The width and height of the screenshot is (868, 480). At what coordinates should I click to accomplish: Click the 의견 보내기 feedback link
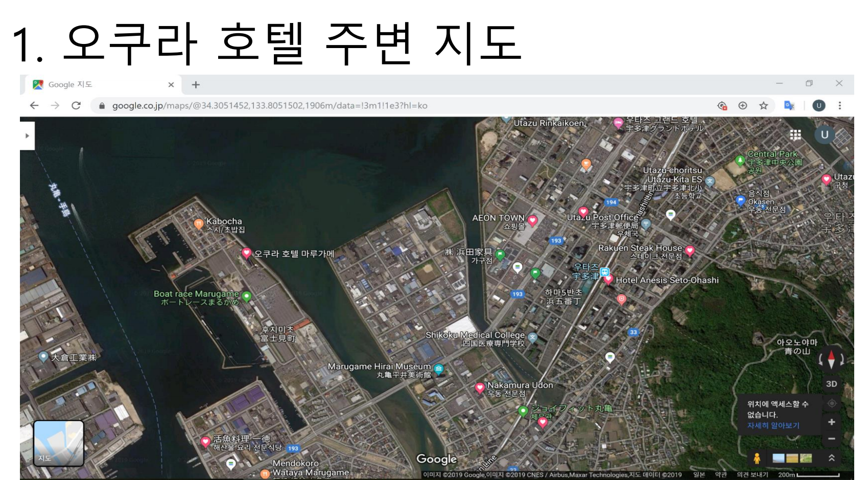[752, 475]
